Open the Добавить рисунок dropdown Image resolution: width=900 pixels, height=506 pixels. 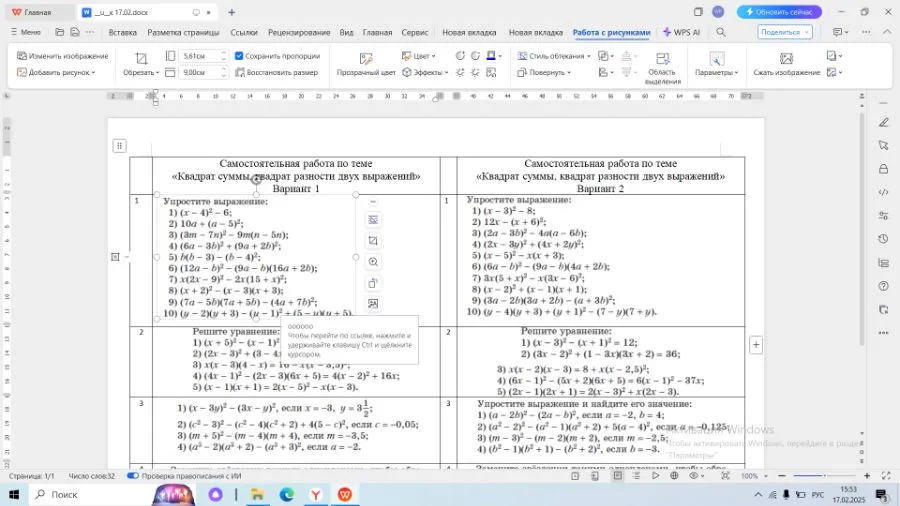62,72
